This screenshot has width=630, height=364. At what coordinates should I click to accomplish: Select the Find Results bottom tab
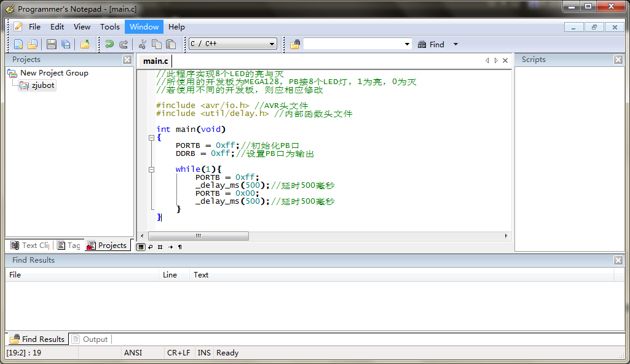[x=37, y=339]
